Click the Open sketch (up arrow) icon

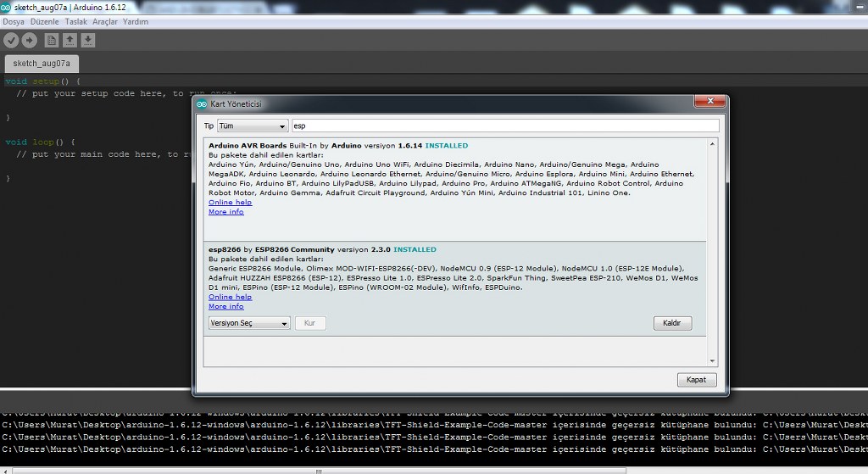click(70, 40)
